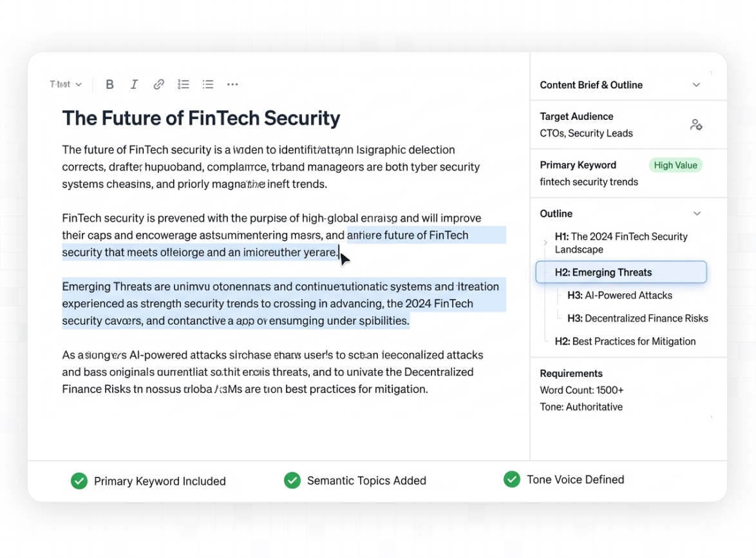Click the Tone Voice Defined checkmark

[512, 479]
